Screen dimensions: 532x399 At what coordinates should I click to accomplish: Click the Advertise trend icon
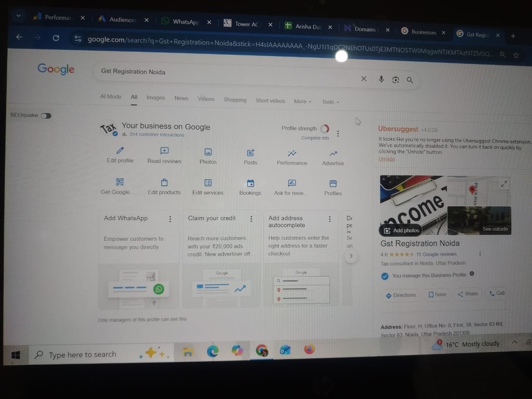[333, 154]
